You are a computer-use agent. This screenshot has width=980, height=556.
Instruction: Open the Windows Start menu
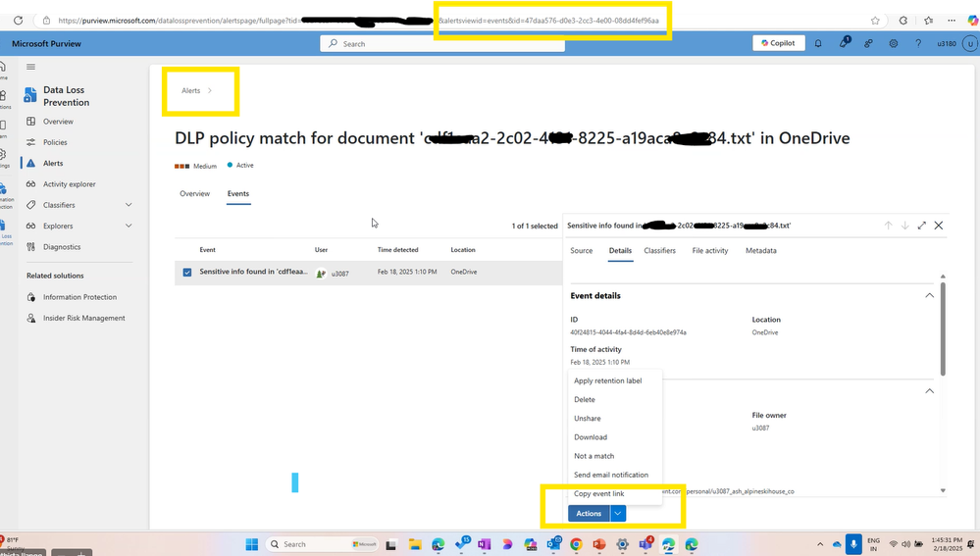(252, 544)
